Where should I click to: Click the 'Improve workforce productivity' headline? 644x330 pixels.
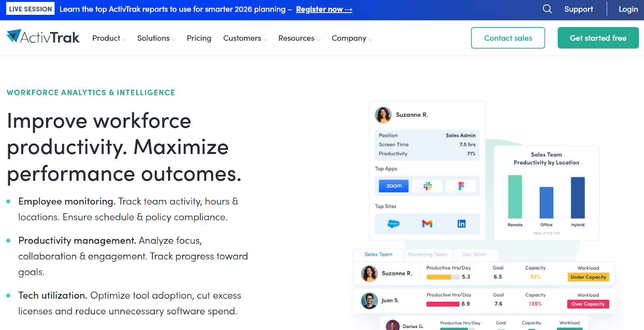coord(124,147)
